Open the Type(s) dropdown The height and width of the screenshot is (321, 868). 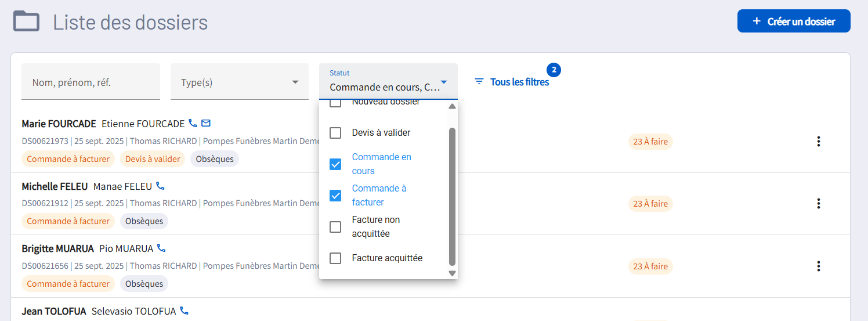[x=239, y=82]
